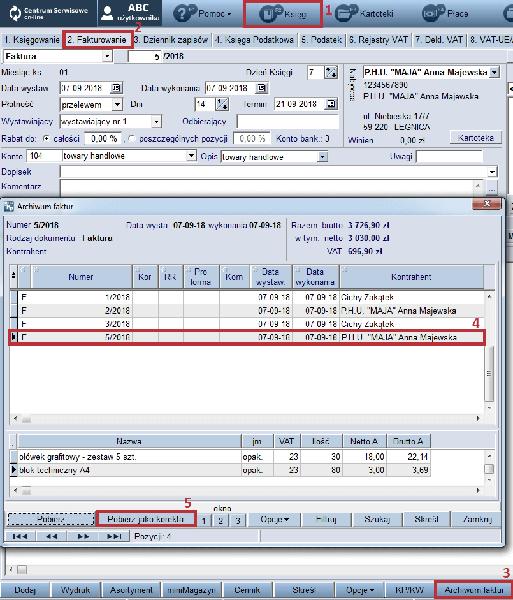Select Rabat poszczególnych pozycji radio button
513x600 pixels.
point(132,139)
